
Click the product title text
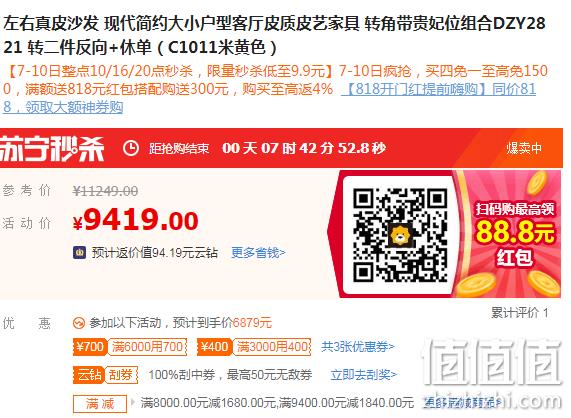point(275,35)
